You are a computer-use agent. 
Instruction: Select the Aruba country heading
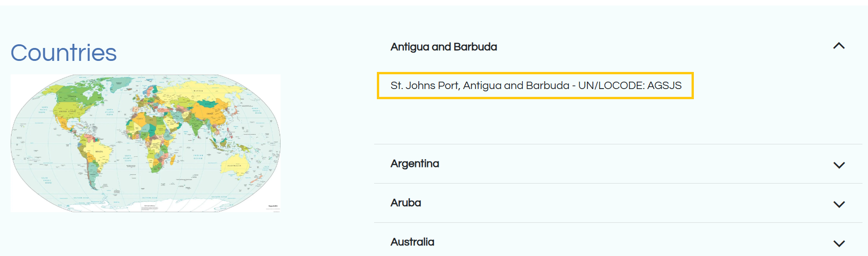pos(405,202)
